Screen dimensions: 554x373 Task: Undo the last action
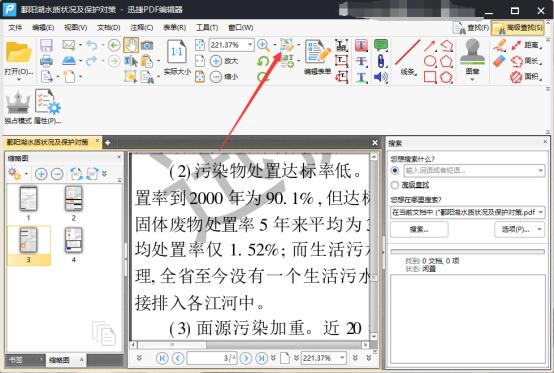(x=92, y=45)
